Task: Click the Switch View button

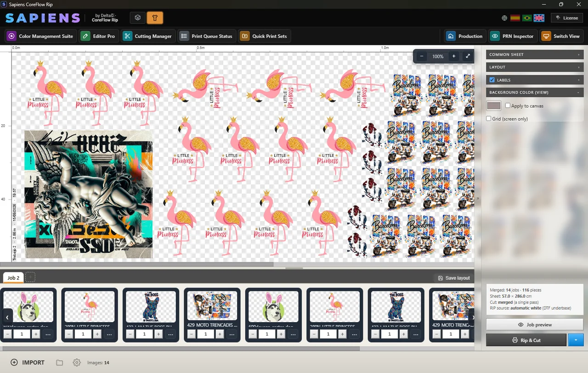Action: (561, 36)
